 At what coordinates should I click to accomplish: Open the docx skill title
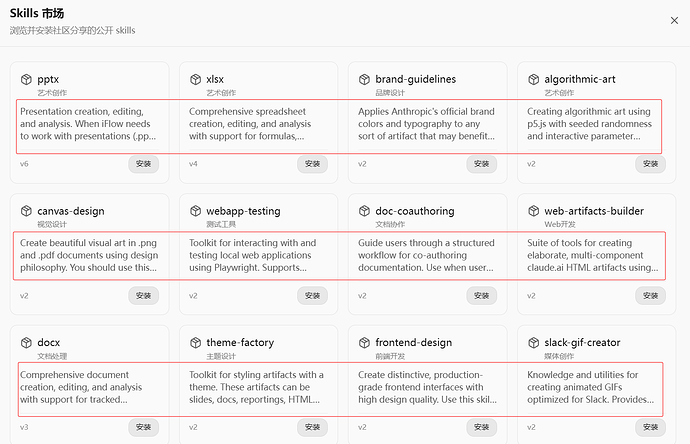coord(48,343)
